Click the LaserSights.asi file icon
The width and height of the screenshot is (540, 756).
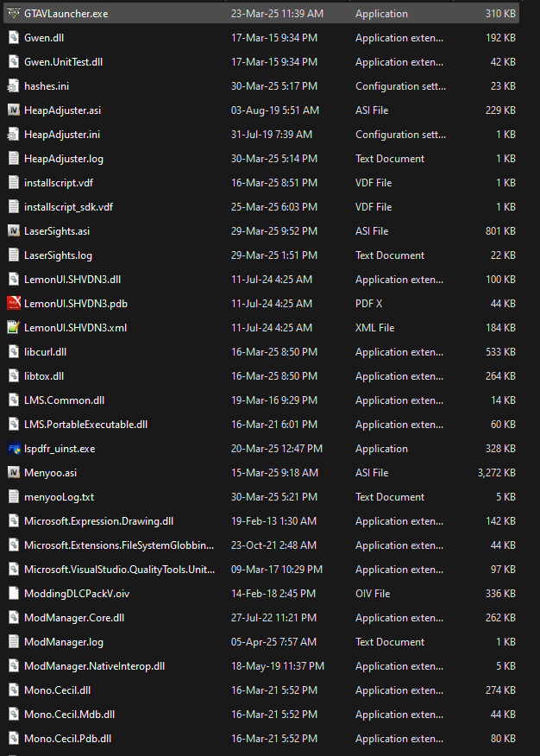click(x=14, y=231)
